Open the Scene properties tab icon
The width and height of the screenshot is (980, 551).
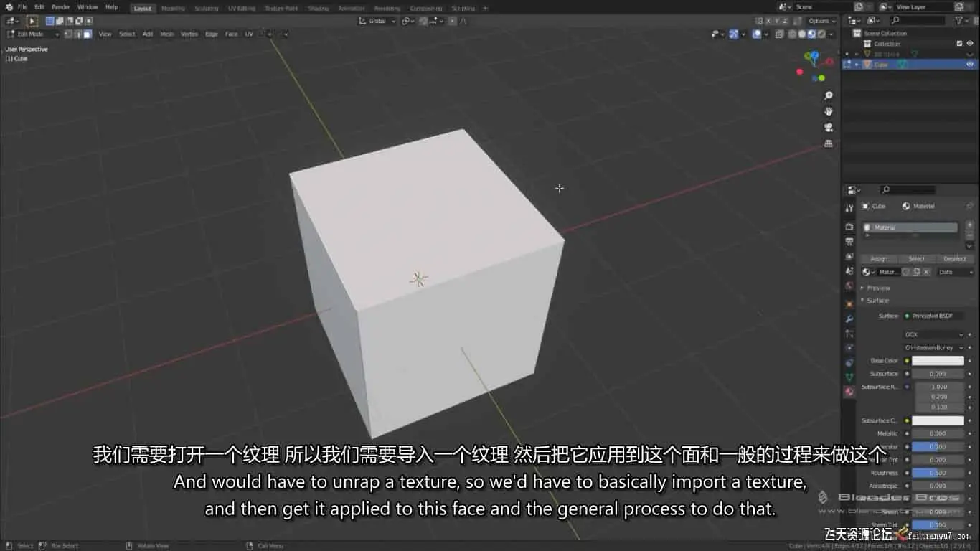[x=849, y=272]
